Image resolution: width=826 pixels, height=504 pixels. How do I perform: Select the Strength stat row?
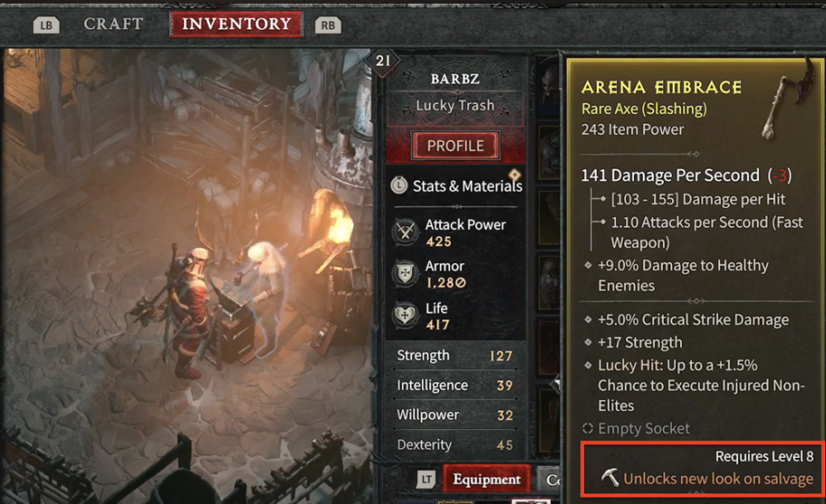(455, 356)
